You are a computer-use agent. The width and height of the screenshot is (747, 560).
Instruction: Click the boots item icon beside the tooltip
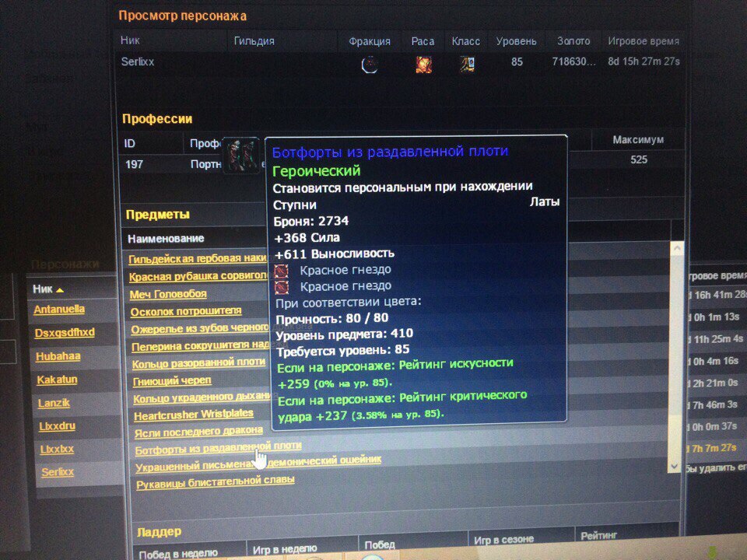pyautogui.click(x=242, y=155)
